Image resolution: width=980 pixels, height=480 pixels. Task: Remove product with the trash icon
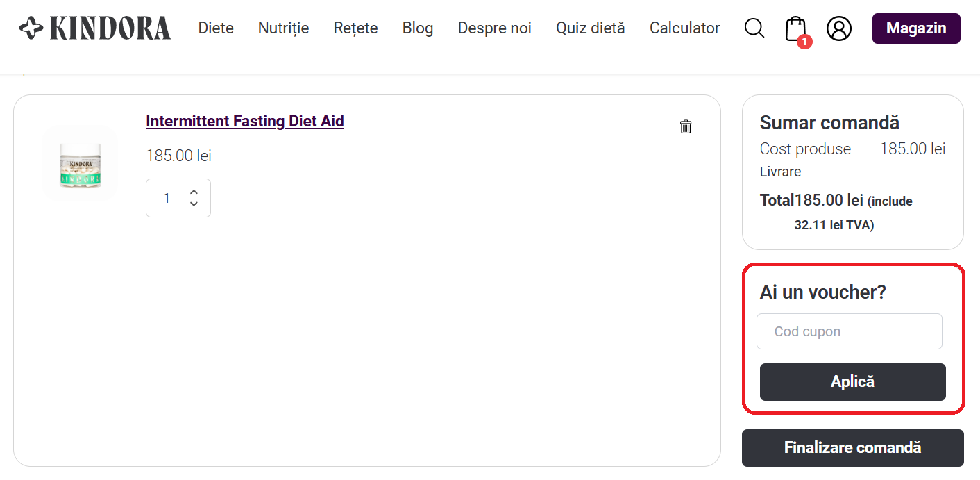(686, 126)
